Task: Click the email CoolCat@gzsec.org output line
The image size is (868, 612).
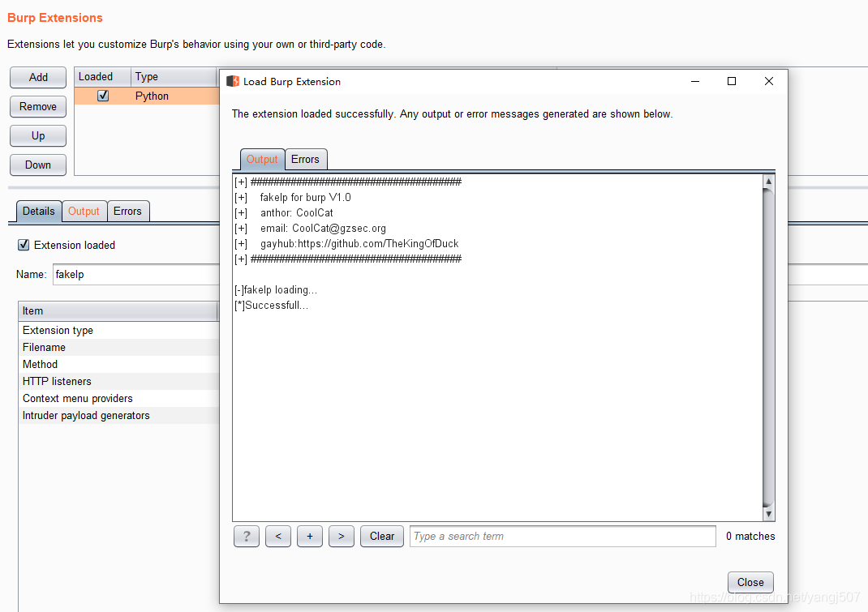Action: [x=310, y=229]
